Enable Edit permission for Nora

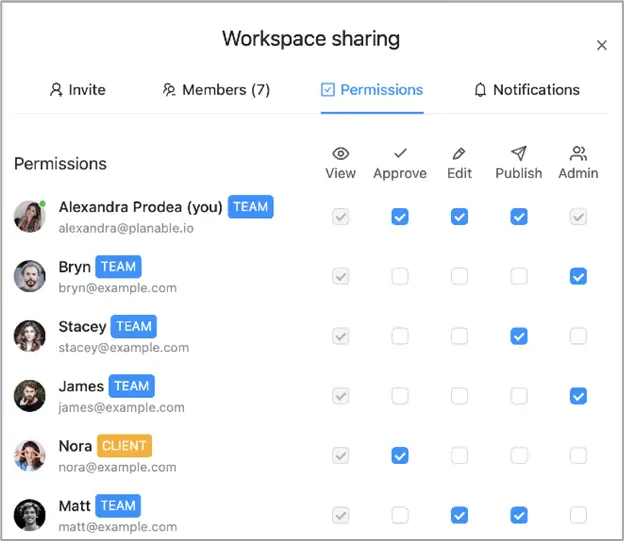click(x=459, y=455)
